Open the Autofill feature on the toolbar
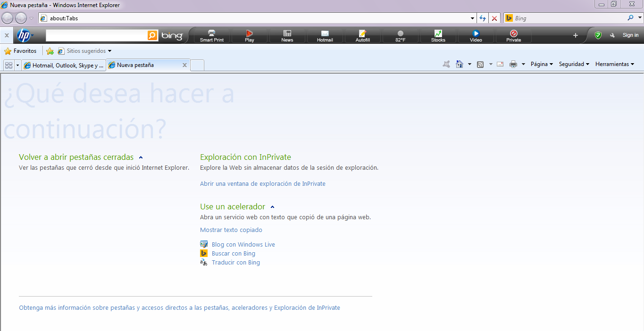Image resolution: width=644 pixels, height=331 pixels. [x=362, y=35]
